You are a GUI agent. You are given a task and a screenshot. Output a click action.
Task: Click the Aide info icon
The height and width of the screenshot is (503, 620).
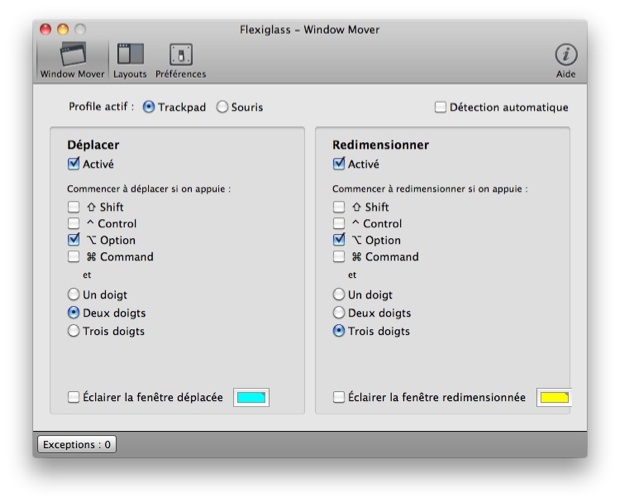click(566, 55)
